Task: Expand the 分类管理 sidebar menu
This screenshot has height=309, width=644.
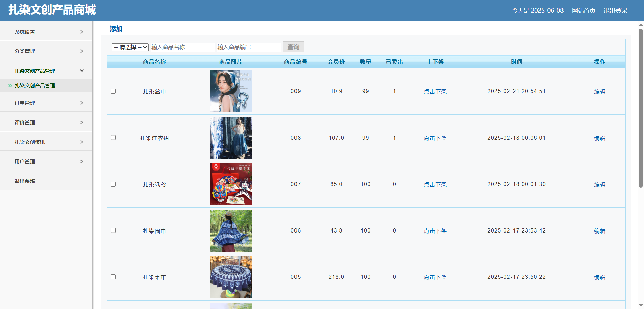Action: (46, 51)
